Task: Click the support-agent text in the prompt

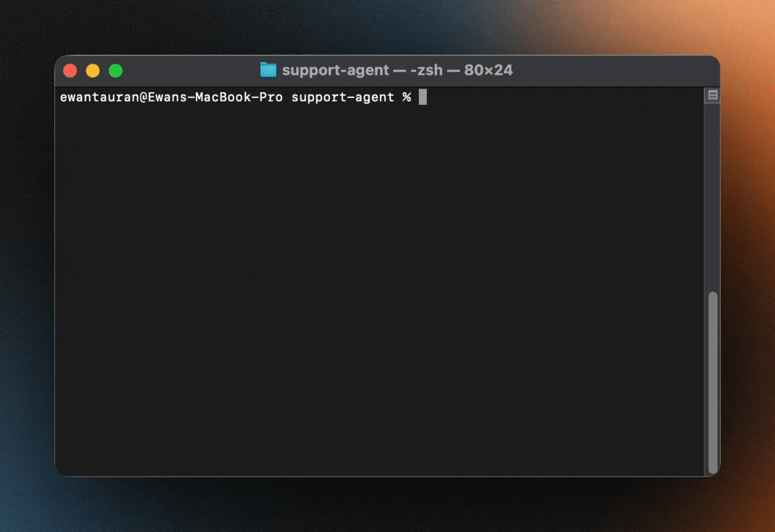Action: (x=343, y=97)
